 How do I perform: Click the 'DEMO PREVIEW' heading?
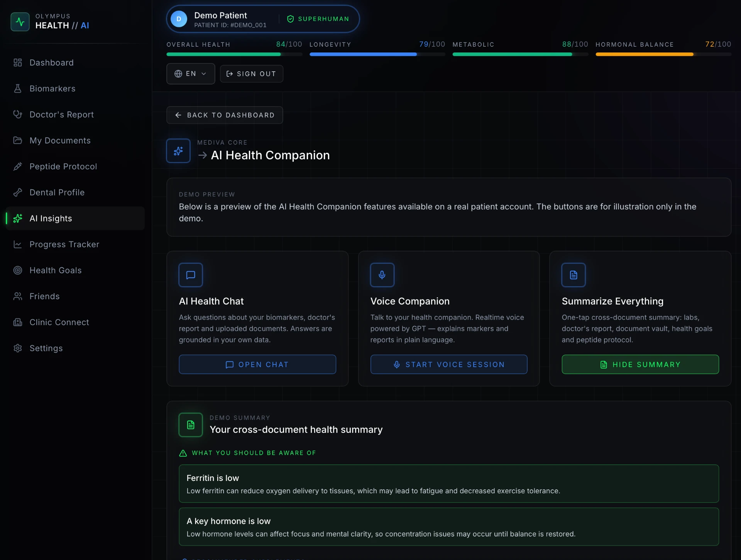click(x=207, y=194)
